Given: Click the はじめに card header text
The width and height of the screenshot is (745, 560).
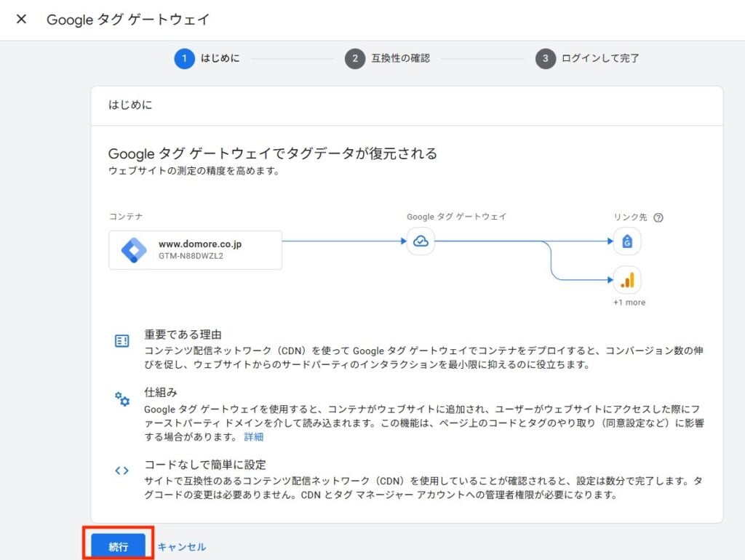Looking at the screenshot, I should coord(130,105).
